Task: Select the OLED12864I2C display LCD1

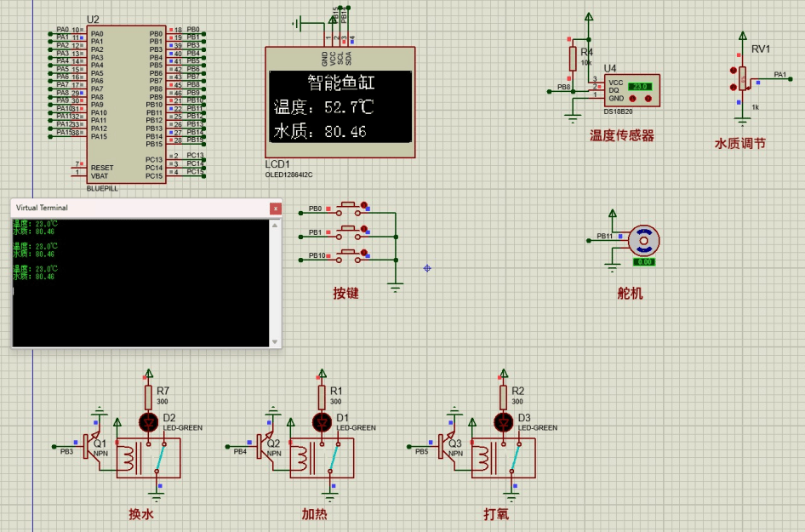Action: [340, 102]
